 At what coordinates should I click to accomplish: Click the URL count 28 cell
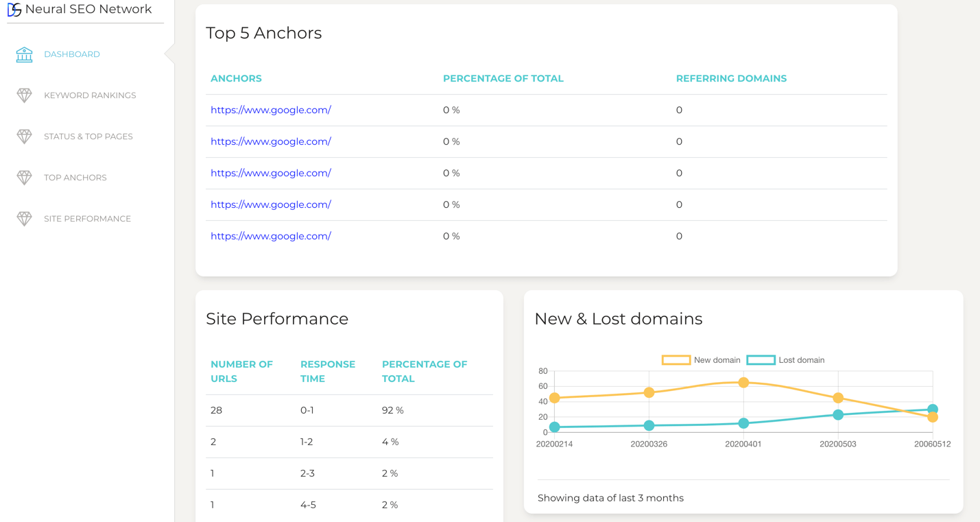[216, 410]
